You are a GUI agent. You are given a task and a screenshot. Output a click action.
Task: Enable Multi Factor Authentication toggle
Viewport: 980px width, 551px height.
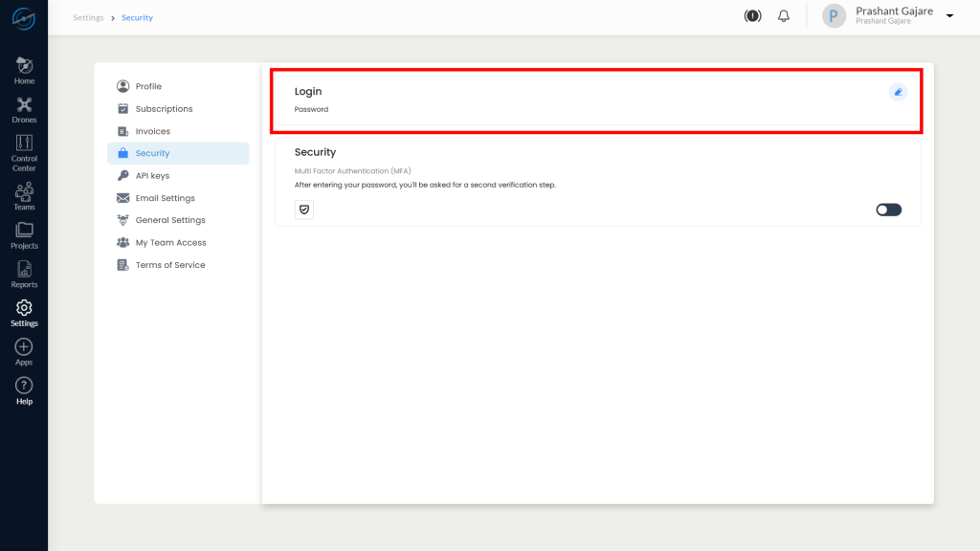pyautogui.click(x=888, y=209)
